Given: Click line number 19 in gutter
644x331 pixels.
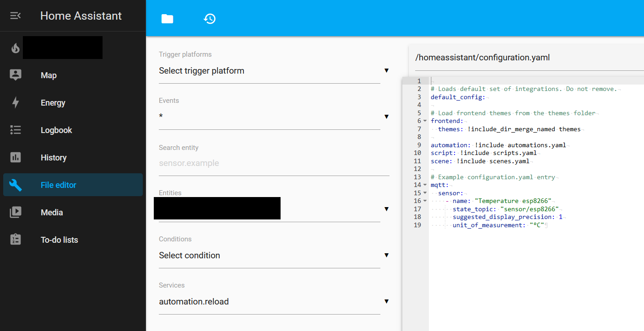Looking at the screenshot, I should [417, 225].
